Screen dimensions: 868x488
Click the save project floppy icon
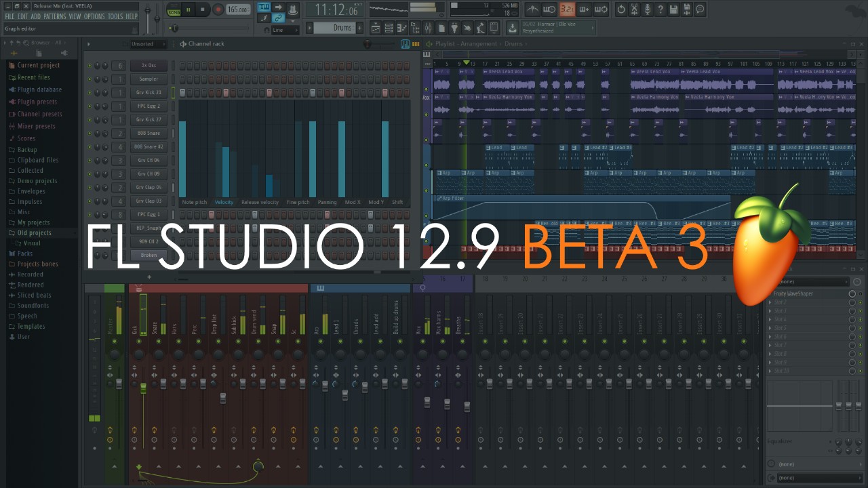(673, 9)
